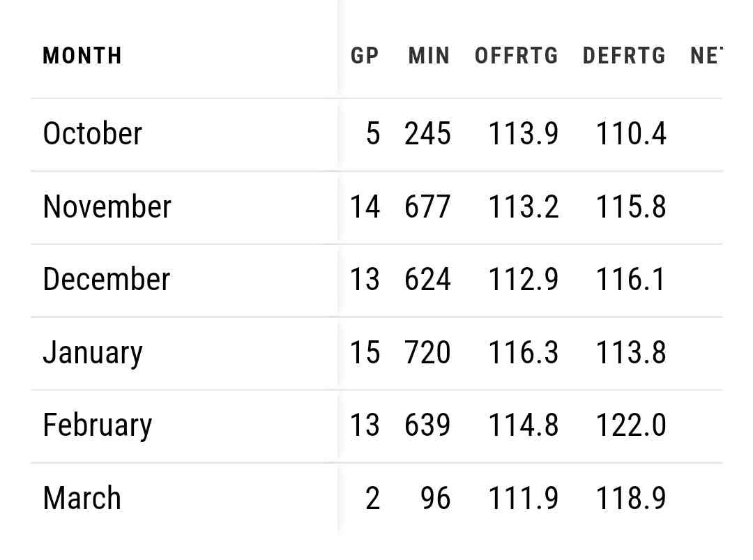Click the February row label
753x560 pixels.
97,425
